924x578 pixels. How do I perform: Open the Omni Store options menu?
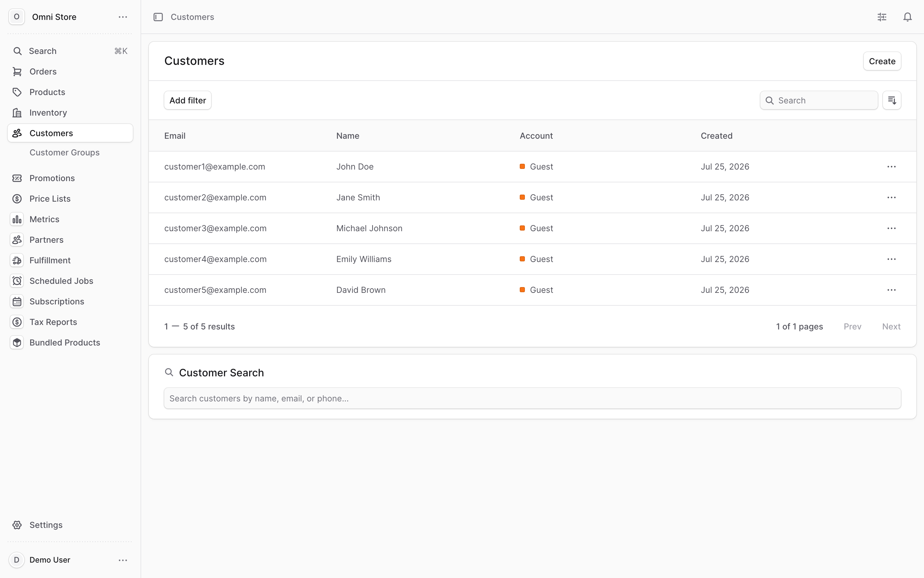pyautogui.click(x=123, y=17)
